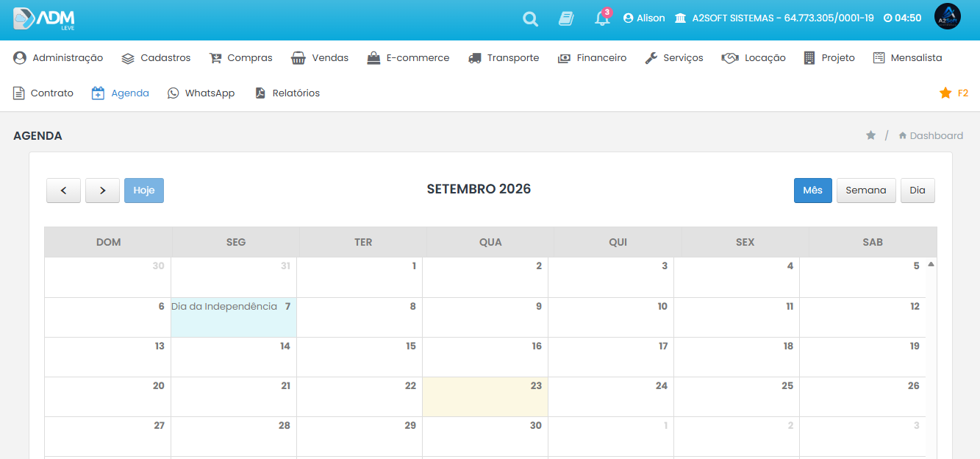Select day 12 Saturday cell
The image size is (980, 459).
pyautogui.click(x=862, y=318)
